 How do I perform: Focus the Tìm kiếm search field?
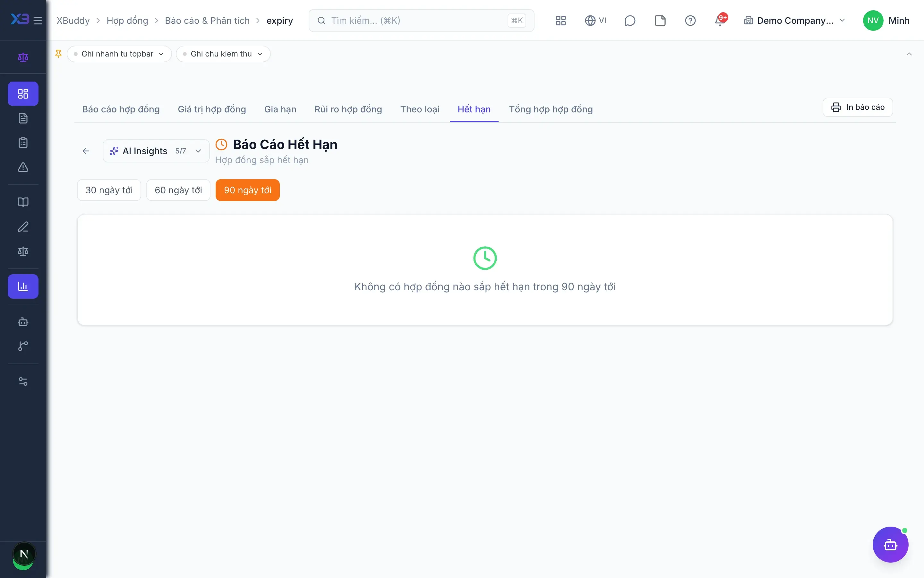point(421,21)
